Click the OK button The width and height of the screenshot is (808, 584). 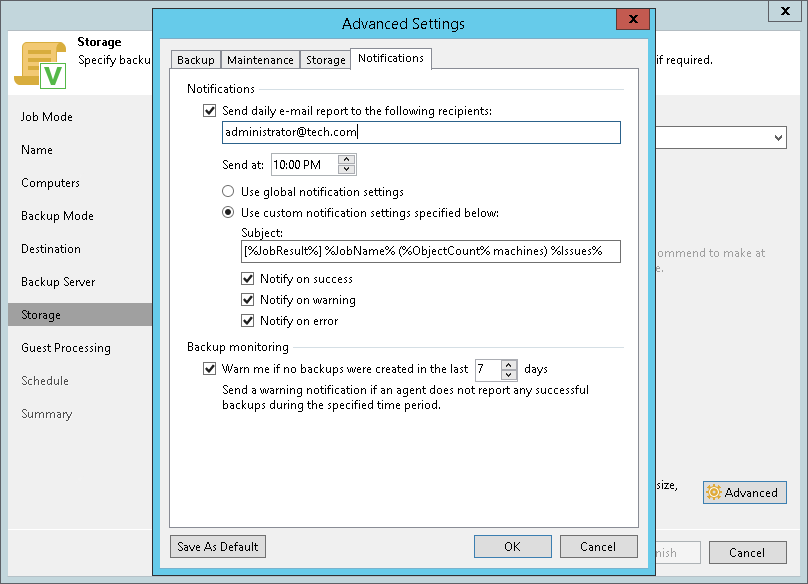click(x=512, y=547)
